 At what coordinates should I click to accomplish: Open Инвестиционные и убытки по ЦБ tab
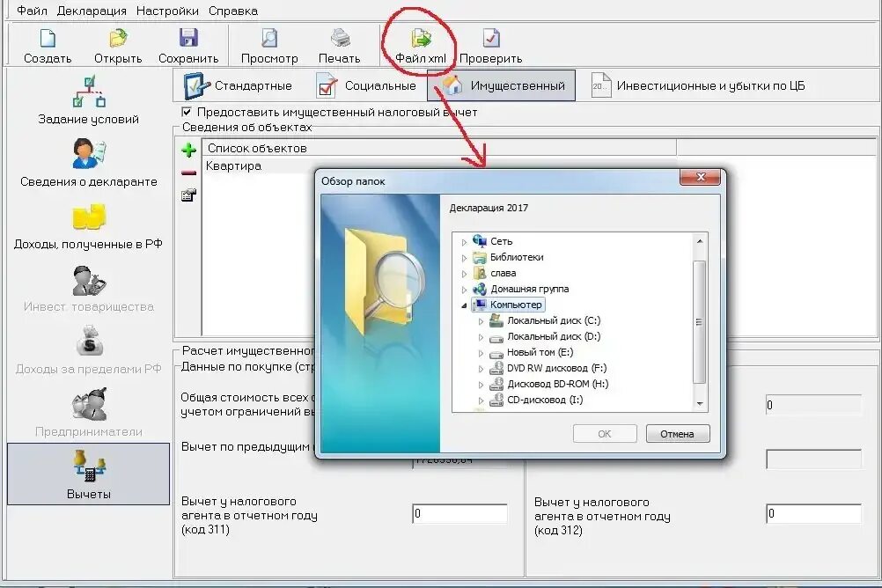697,85
